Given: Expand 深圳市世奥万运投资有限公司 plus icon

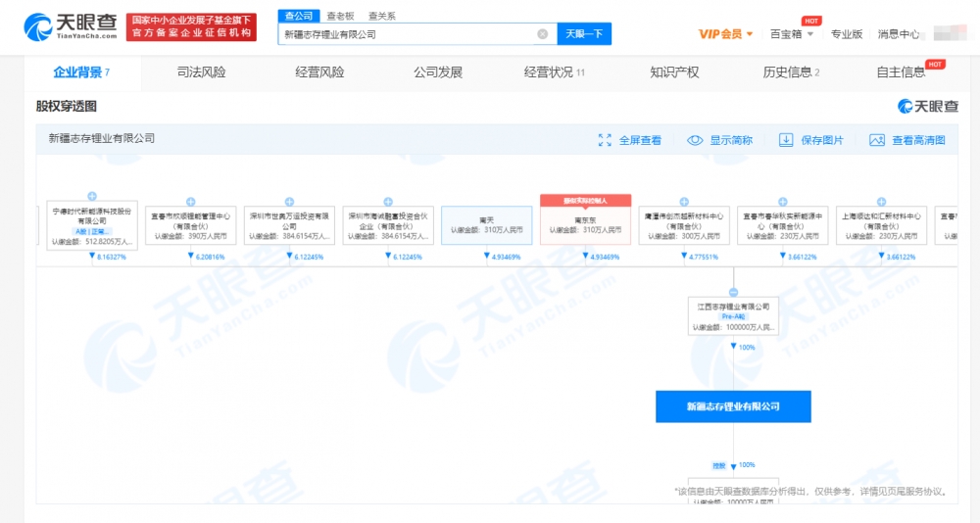Looking at the screenshot, I should pos(289,202).
